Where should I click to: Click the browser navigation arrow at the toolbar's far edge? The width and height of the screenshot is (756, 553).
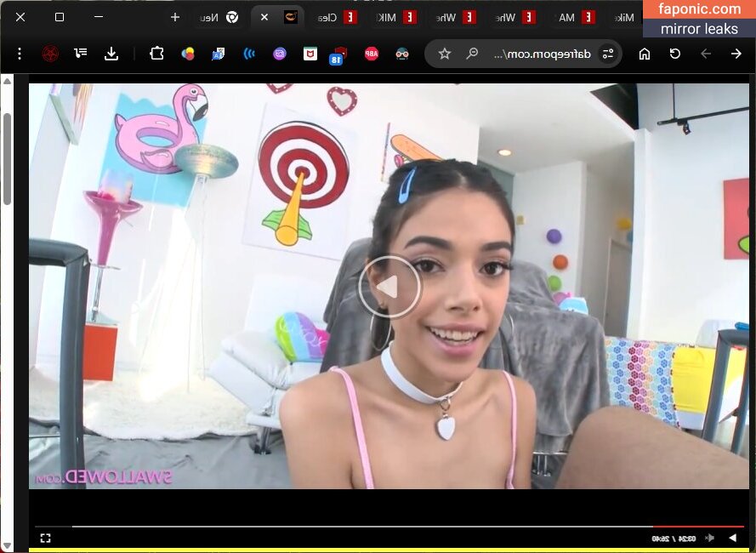(736, 54)
